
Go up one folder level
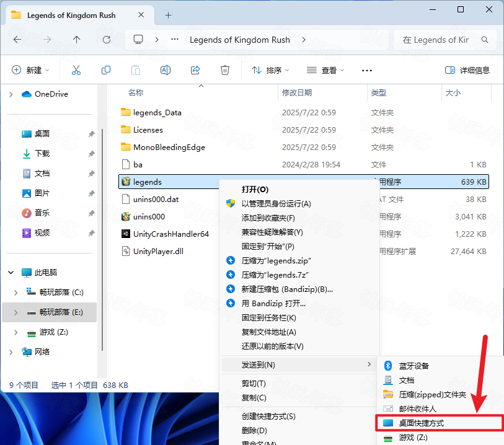(76, 40)
